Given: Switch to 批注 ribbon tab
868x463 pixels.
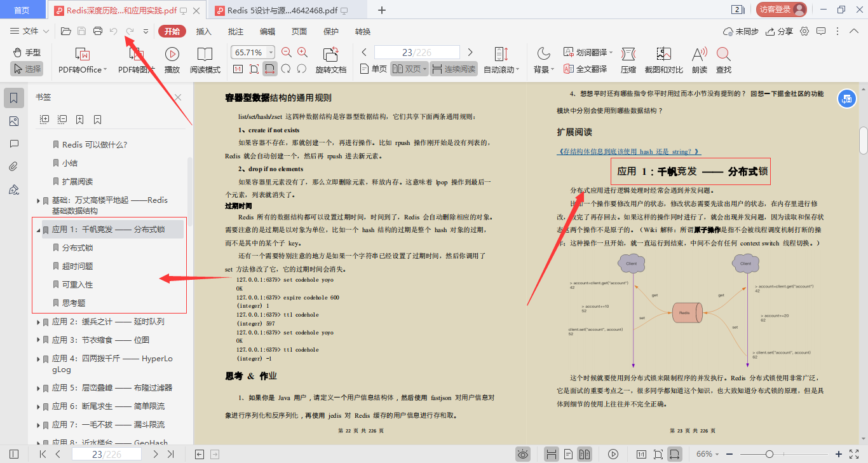Looking at the screenshot, I should click(x=236, y=31).
